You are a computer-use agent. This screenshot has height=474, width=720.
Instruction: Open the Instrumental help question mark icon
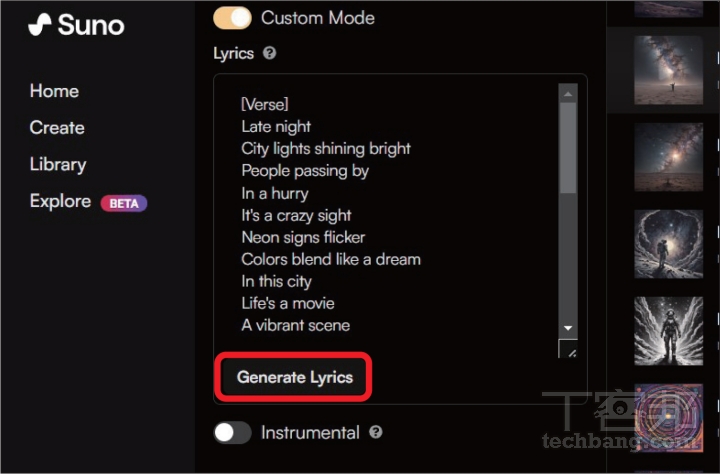click(x=376, y=432)
